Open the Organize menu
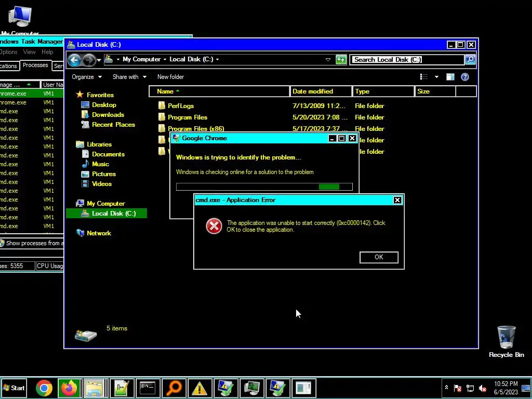The image size is (532, 399). click(87, 77)
